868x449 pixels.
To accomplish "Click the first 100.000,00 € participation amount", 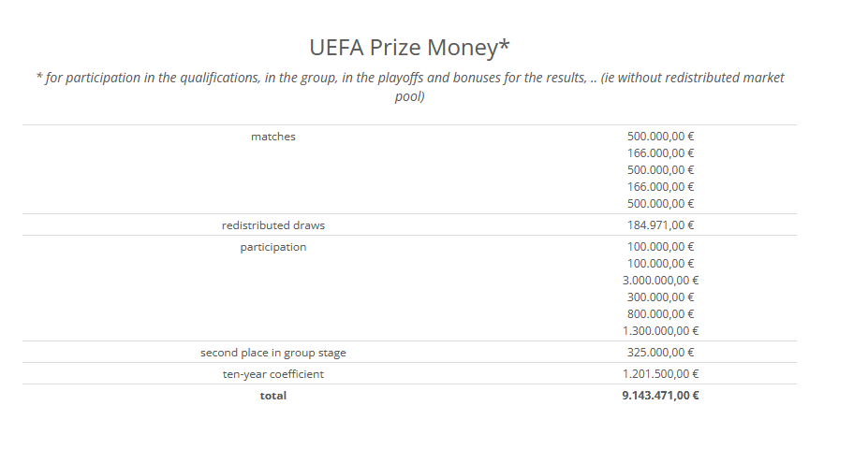I will tap(660, 247).
